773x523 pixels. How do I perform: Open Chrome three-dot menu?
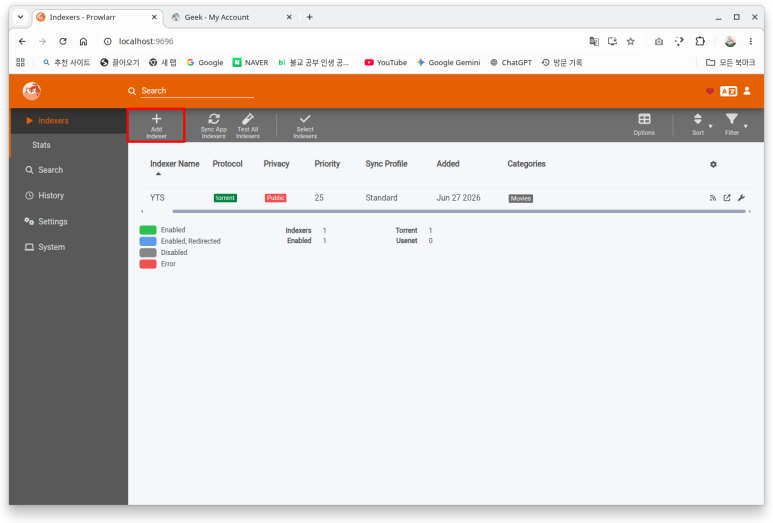(x=750, y=41)
